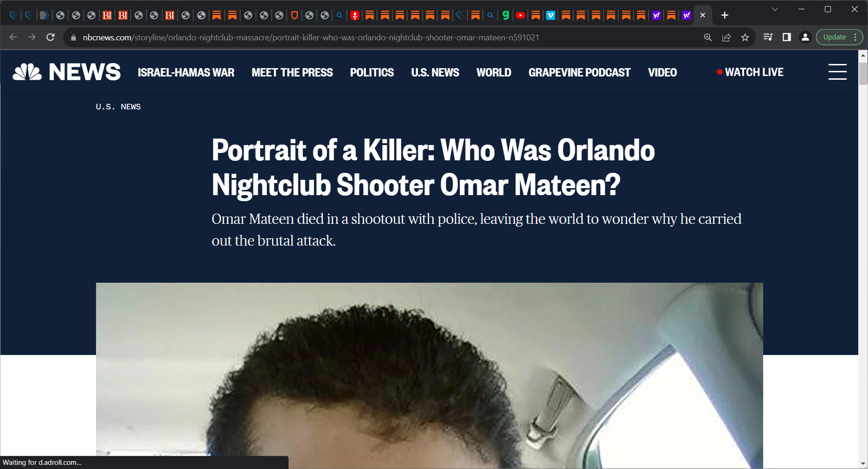Switch to the green 'g' icon tab
868x469 pixels.
coord(506,15)
